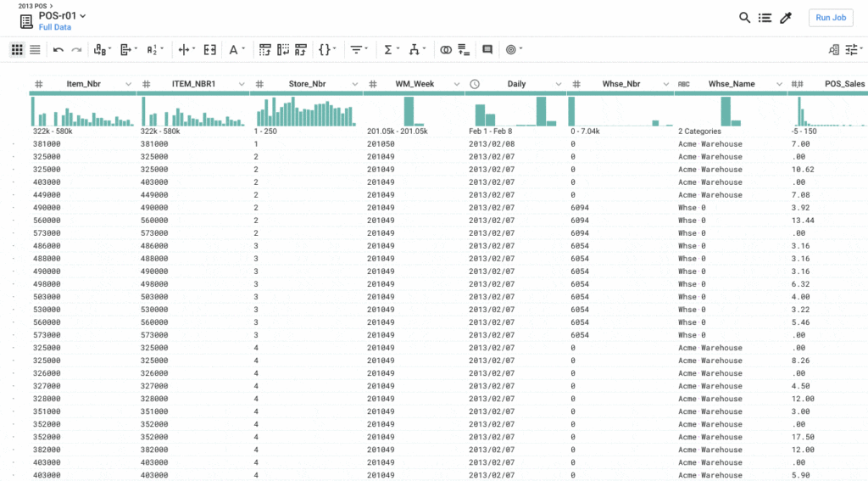868x481 pixels.
Task: Click the Full Data link
Action: click(x=55, y=27)
